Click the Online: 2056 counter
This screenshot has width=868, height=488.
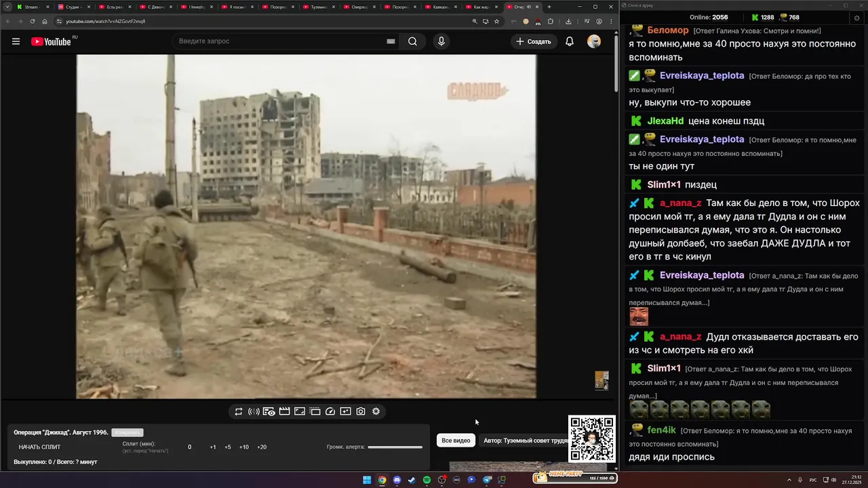[x=709, y=18]
